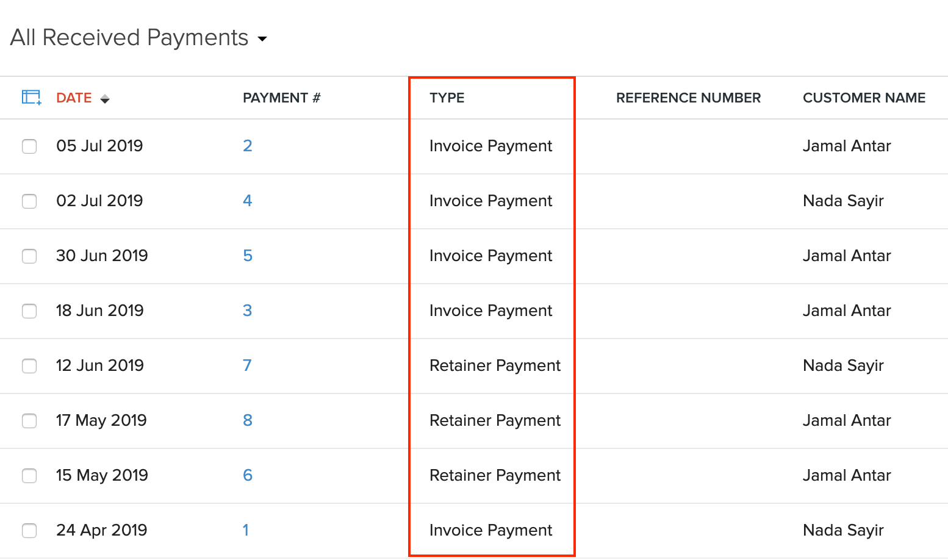Open payment number 7

point(248,365)
